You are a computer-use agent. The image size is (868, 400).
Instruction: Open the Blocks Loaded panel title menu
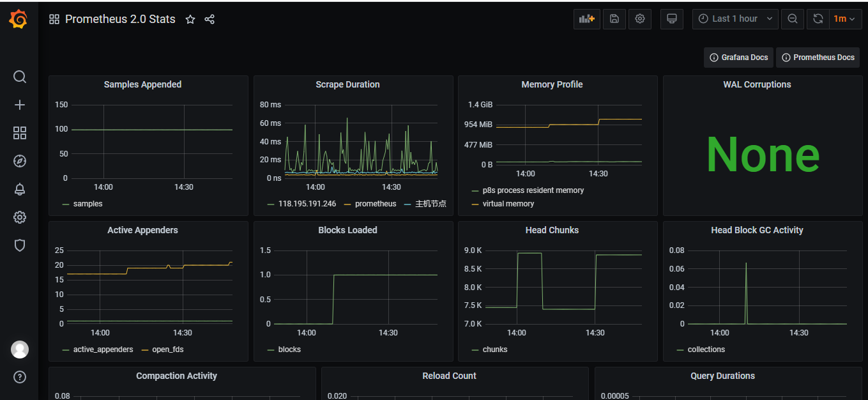(x=347, y=230)
